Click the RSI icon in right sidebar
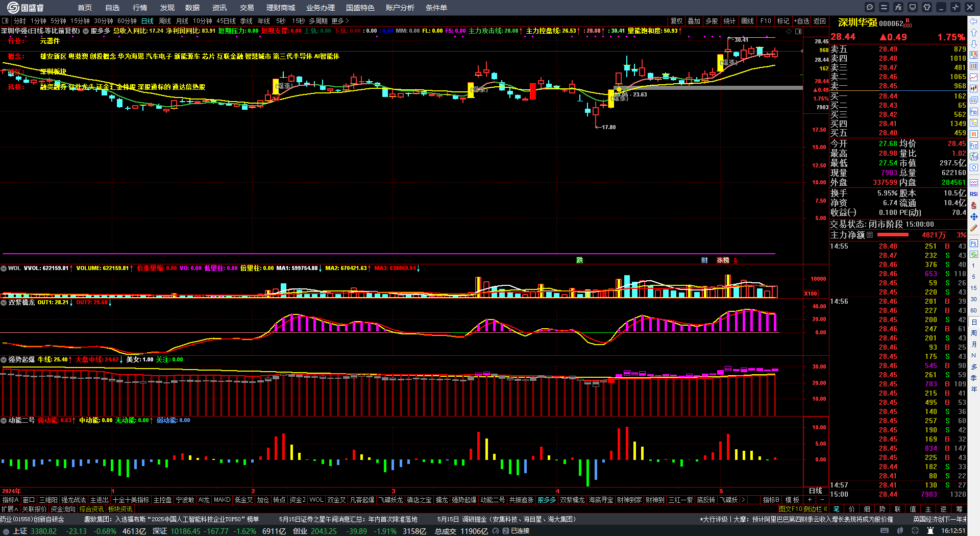 [974, 194]
